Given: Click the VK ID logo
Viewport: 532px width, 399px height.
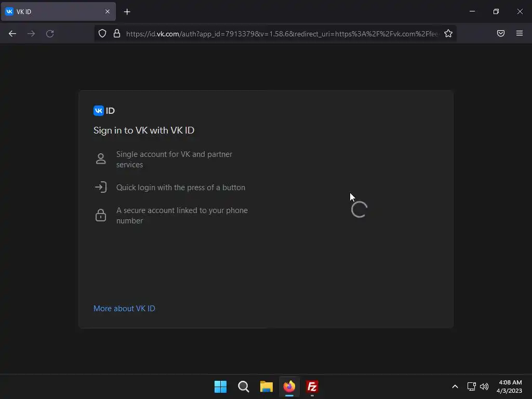Looking at the screenshot, I should [104, 111].
